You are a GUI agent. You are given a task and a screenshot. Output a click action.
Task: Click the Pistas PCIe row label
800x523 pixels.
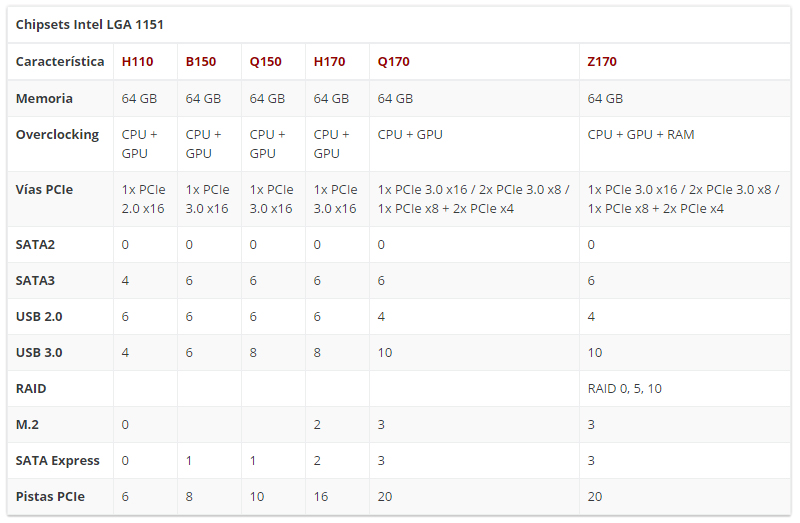coord(50,497)
